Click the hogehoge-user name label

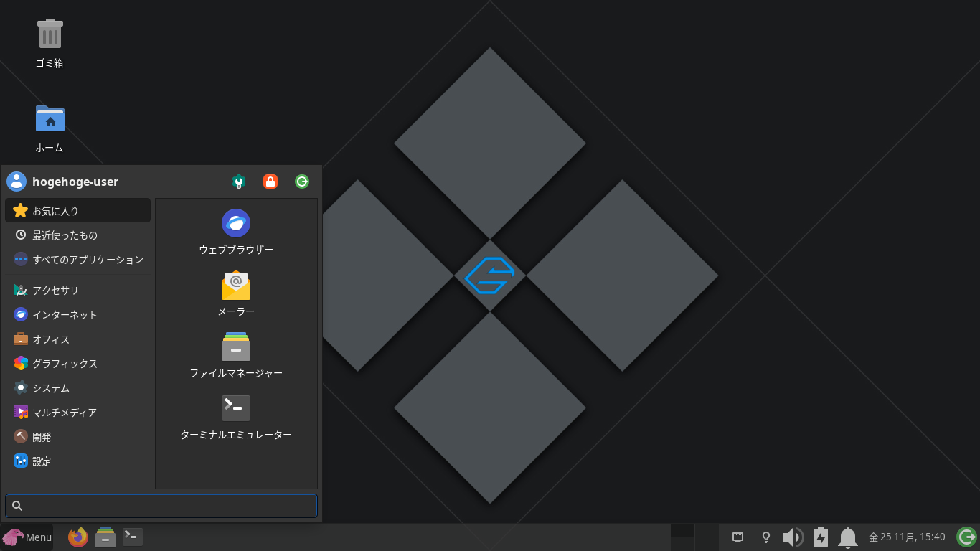tap(75, 182)
